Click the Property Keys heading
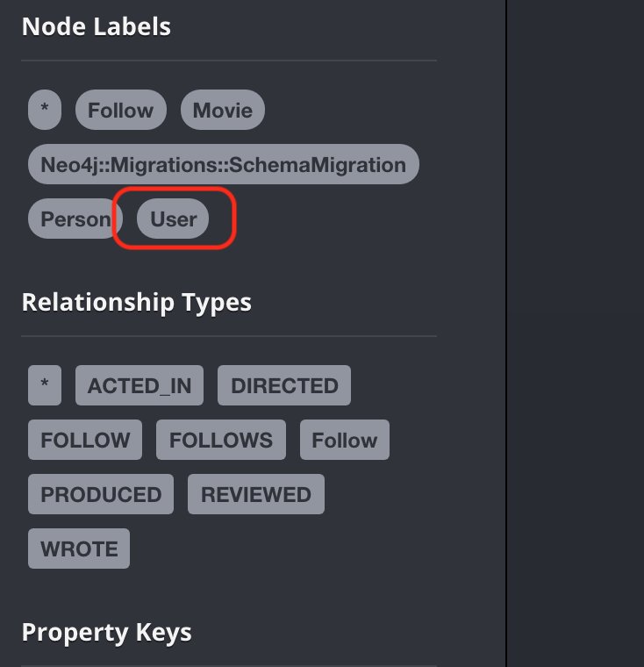 pyautogui.click(x=106, y=632)
